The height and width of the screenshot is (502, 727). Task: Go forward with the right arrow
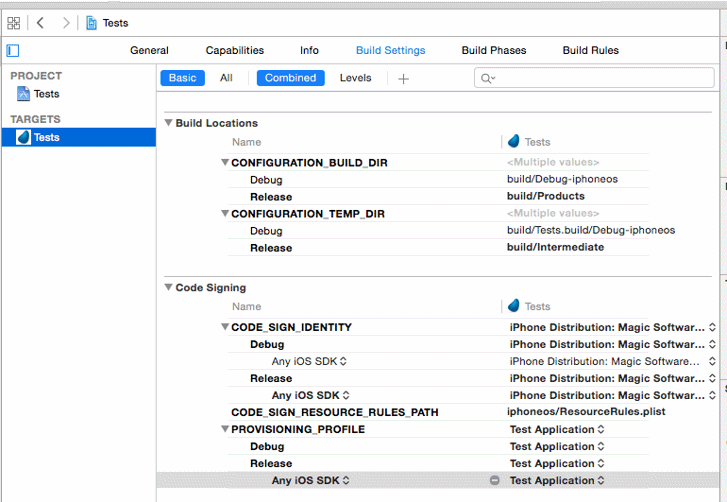pos(66,23)
